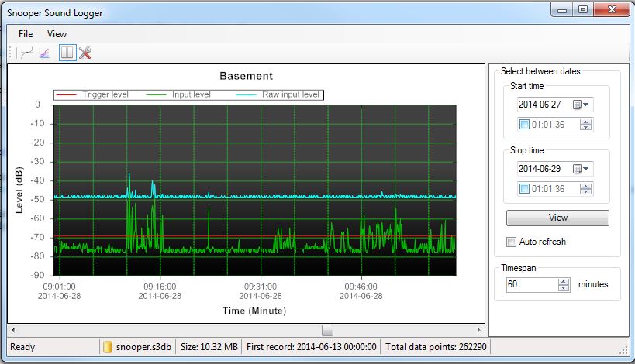The width and height of the screenshot is (635, 364).
Task: Click the Timespan group label
Action: click(519, 268)
